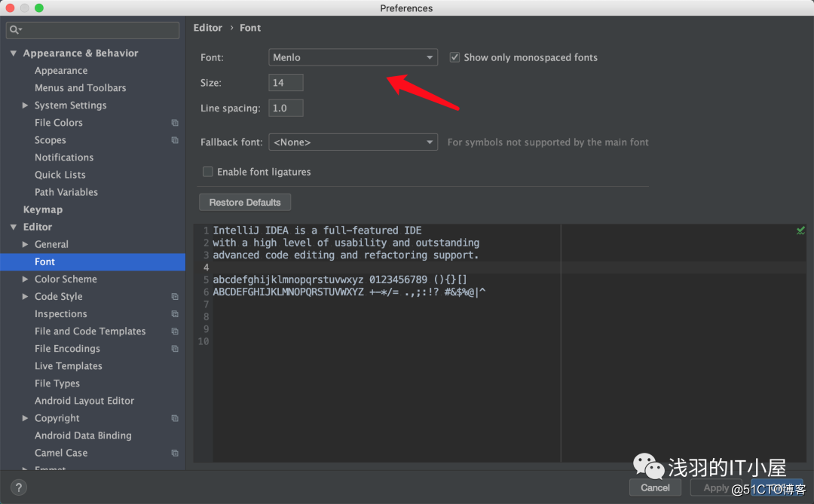Image resolution: width=814 pixels, height=504 pixels.
Task: Click Font in the breadcrumb path
Action: pos(250,27)
